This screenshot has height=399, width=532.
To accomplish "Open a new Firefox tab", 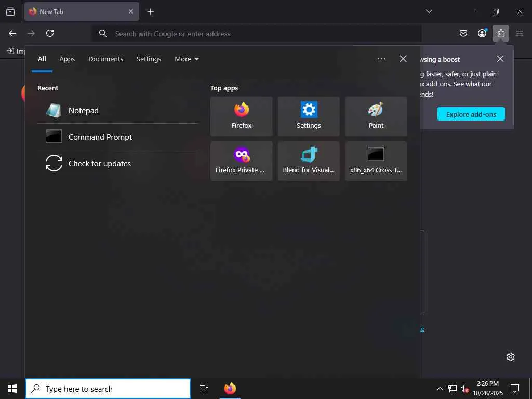I will [150, 12].
